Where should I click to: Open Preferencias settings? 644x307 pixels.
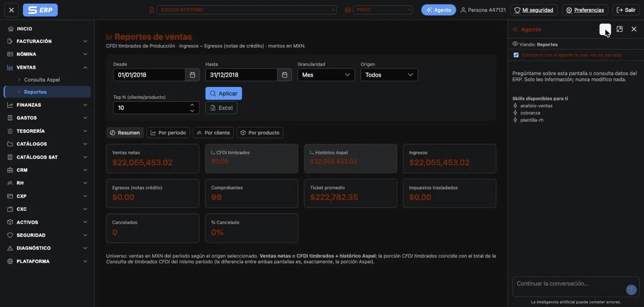tap(585, 10)
